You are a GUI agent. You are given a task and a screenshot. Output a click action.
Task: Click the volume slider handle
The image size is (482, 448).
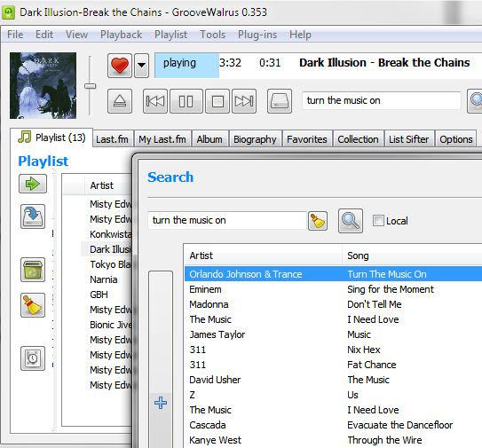90,86
